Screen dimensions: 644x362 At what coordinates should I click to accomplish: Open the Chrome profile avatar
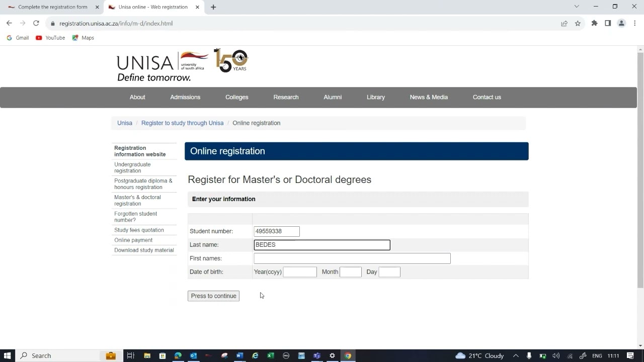pos(621,23)
